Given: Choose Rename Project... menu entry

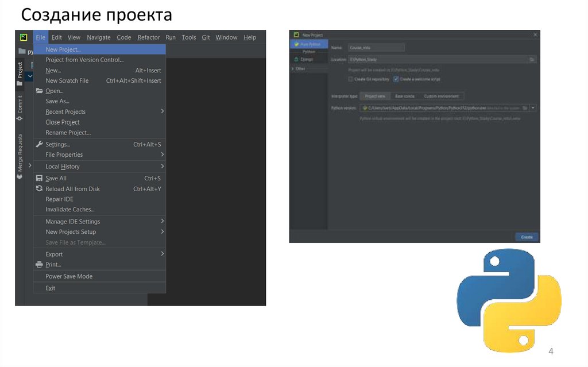Looking at the screenshot, I should click(x=99, y=133).
